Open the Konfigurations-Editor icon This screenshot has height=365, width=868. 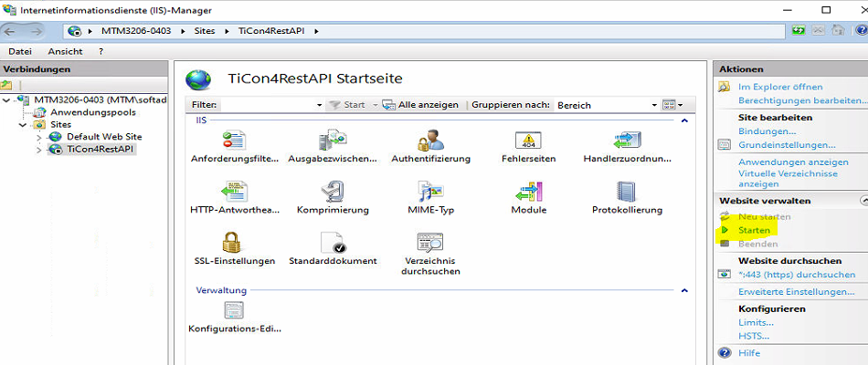tap(234, 312)
